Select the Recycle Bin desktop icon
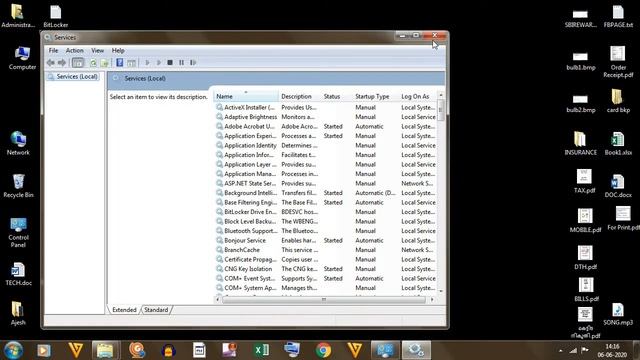Screen dimensions: 640x360 [18, 186]
